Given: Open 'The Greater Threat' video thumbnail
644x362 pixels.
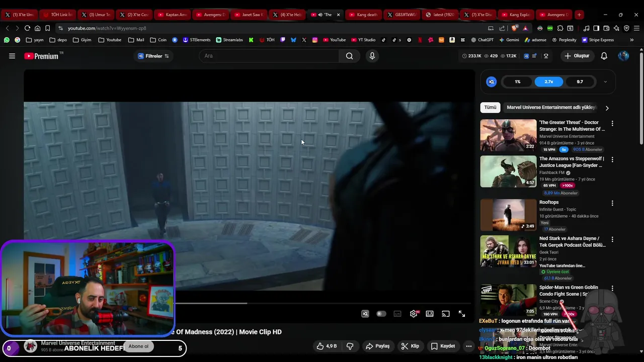Looking at the screenshot, I should (508, 135).
